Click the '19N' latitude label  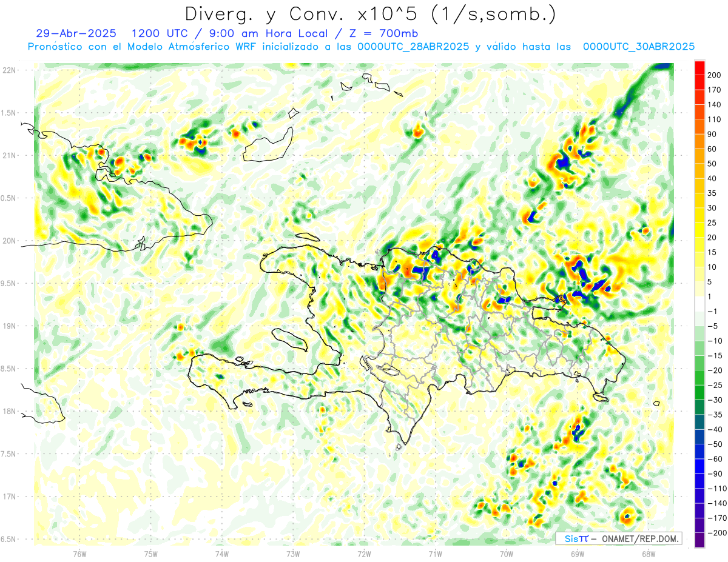pos(9,326)
